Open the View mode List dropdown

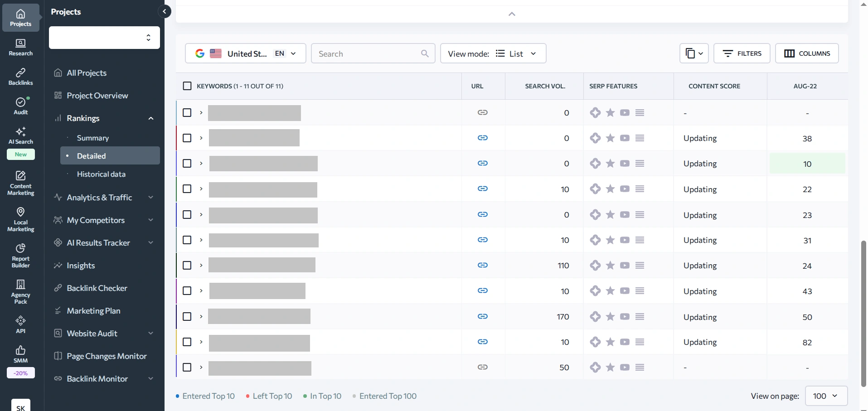coord(493,53)
